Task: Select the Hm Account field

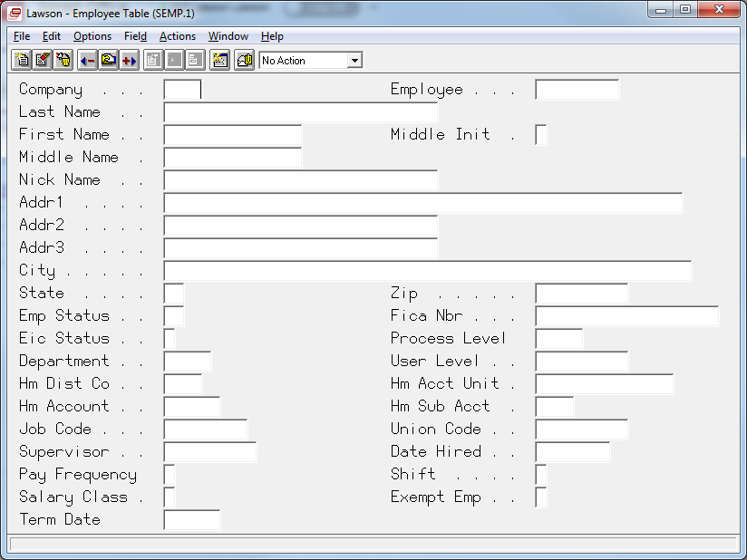Action: click(x=192, y=406)
